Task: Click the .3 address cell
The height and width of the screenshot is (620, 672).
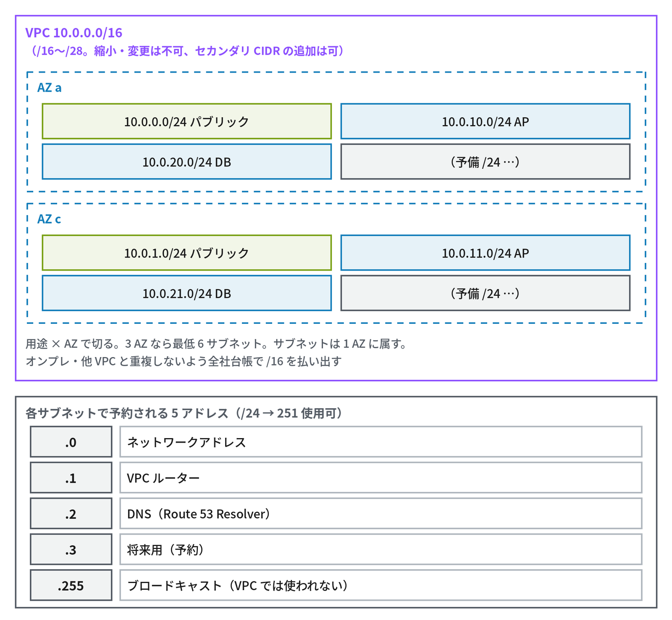Action: 71,549
